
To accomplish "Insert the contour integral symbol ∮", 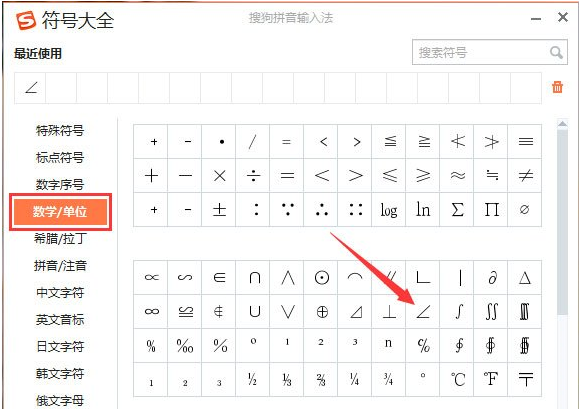I will click(x=457, y=346).
